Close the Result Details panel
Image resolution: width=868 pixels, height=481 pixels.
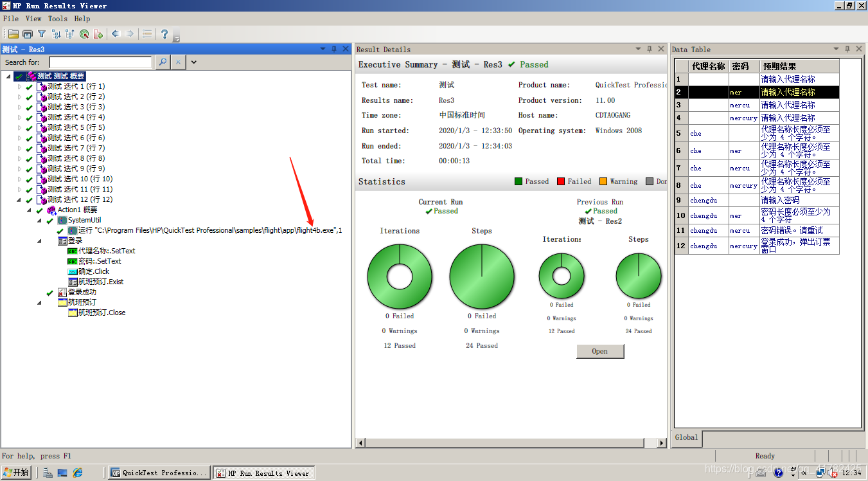click(x=661, y=49)
